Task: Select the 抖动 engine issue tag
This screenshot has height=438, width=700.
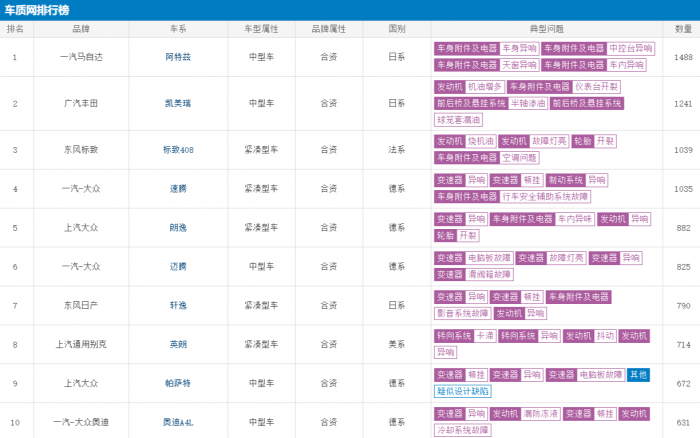Action: pos(605,336)
